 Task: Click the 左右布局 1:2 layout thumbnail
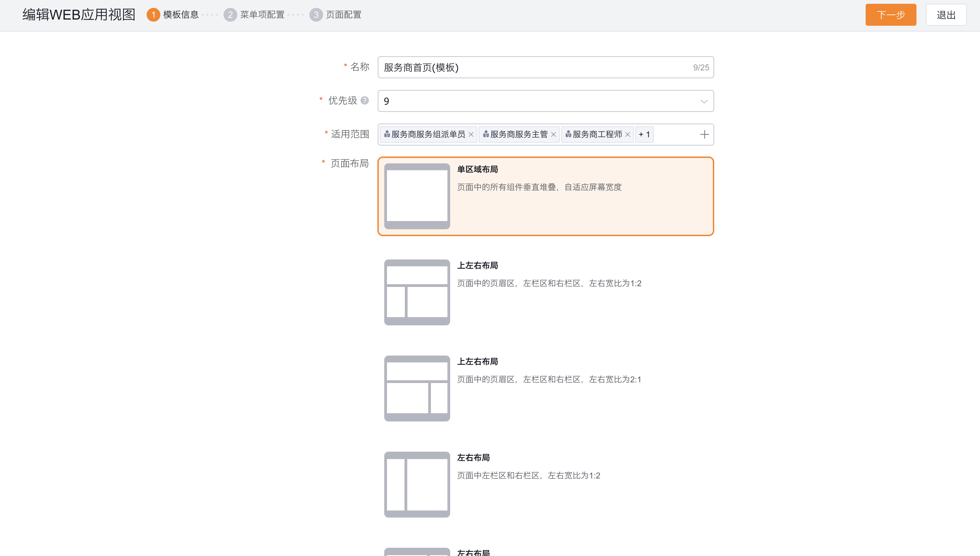point(417,485)
